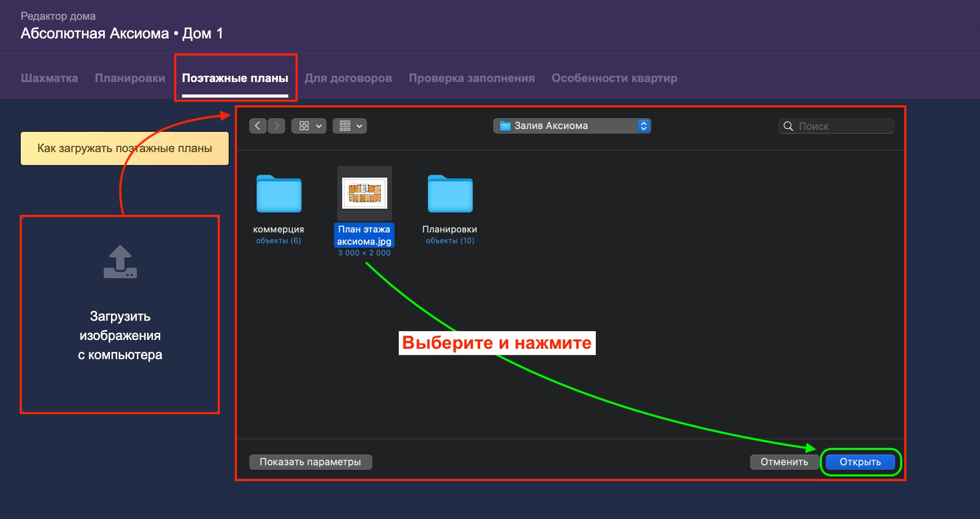The height and width of the screenshot is (519, 980).
Task: Click the Планировки folder name label
Action: pyautogui.click(x=450, y=229)
